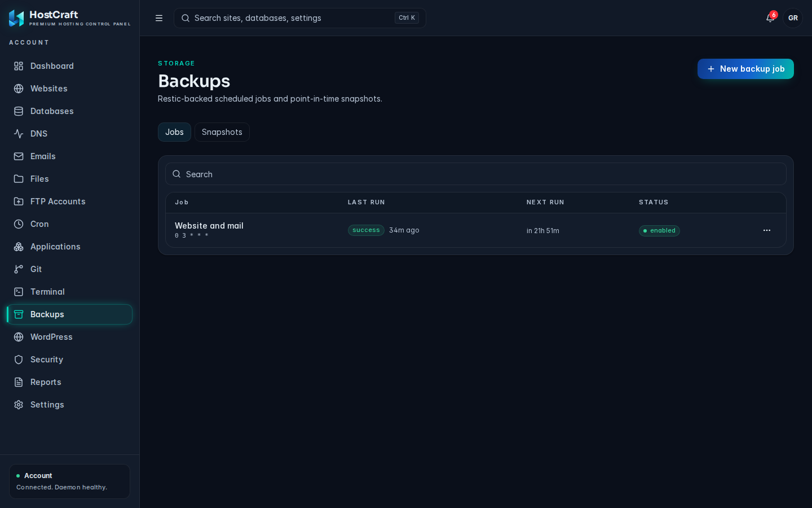
Task: Click the Emails envelope icon
Action: coord(19,156)
